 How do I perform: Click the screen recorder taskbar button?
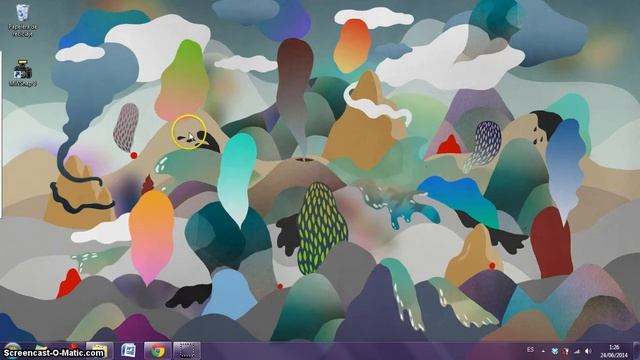(187, 351)
